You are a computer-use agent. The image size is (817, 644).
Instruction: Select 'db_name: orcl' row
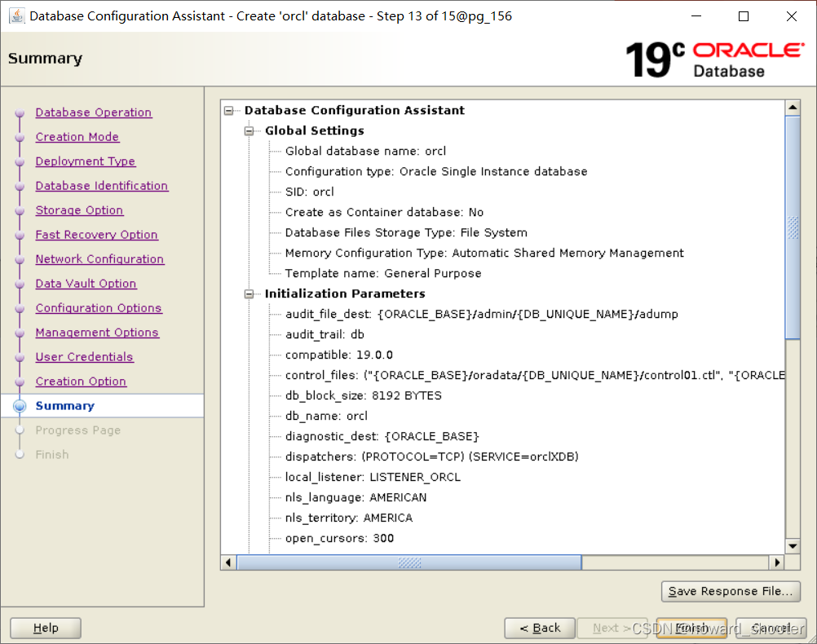point(326,416)
